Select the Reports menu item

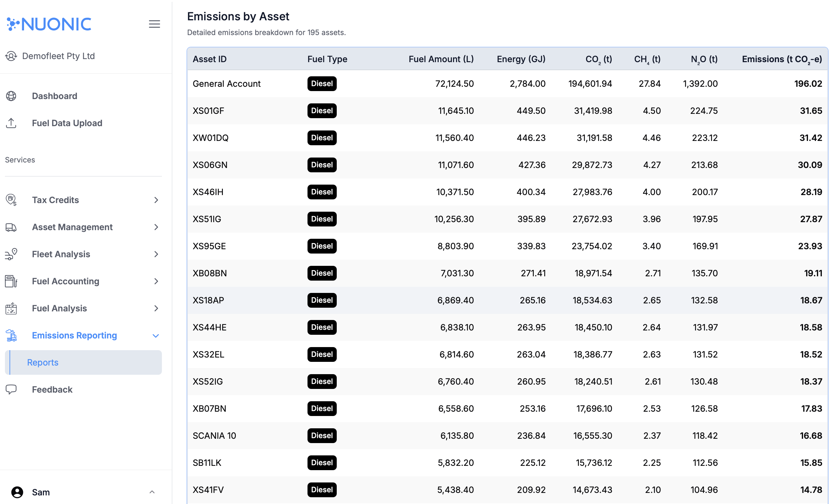[43, 362]
